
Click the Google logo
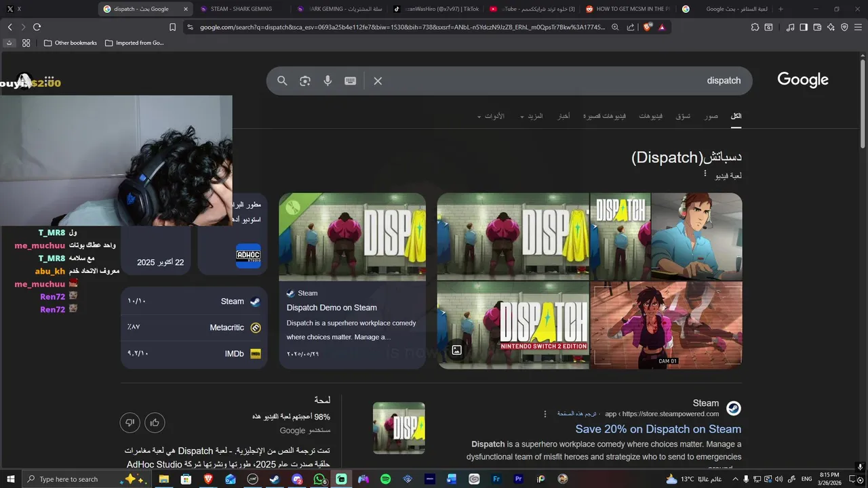pyautogui.click(x=803, y=80)
